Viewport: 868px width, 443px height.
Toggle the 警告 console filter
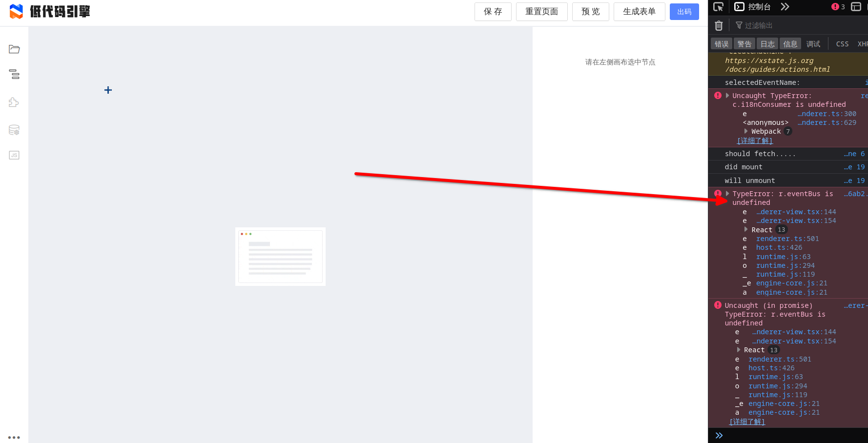[744, 43]
